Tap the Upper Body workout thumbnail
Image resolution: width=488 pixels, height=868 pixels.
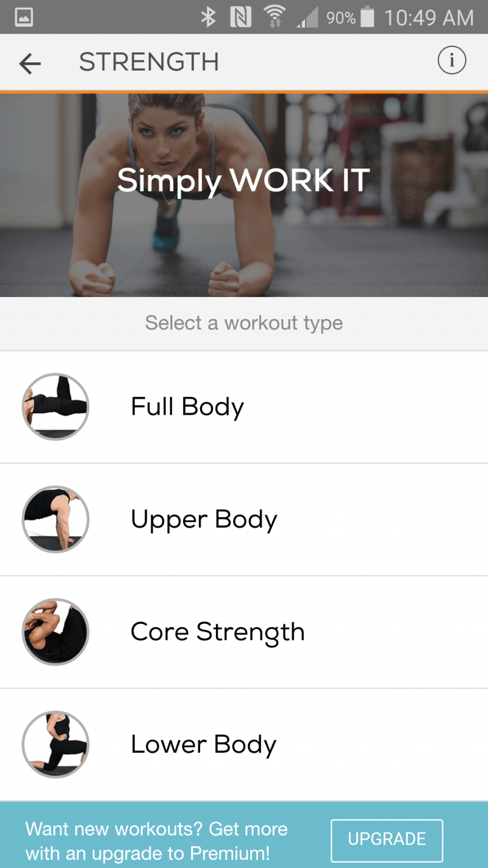point(55,519)
